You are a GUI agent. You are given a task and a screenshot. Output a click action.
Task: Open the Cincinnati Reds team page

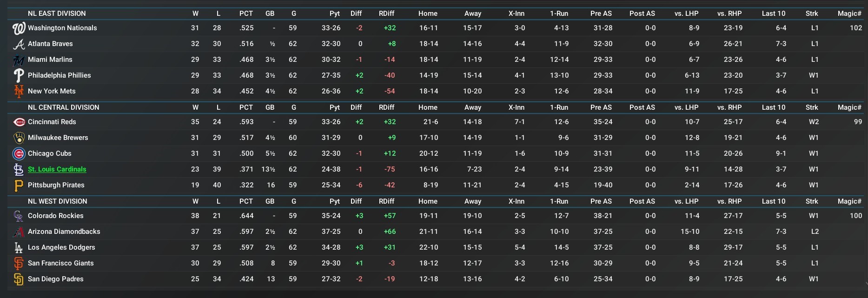click(x=52, y=122)
